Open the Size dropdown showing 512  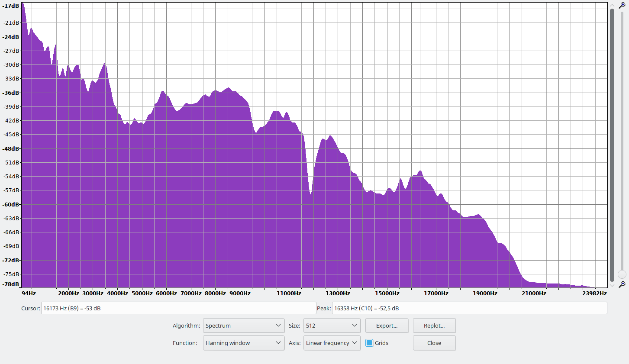point(332,325)
